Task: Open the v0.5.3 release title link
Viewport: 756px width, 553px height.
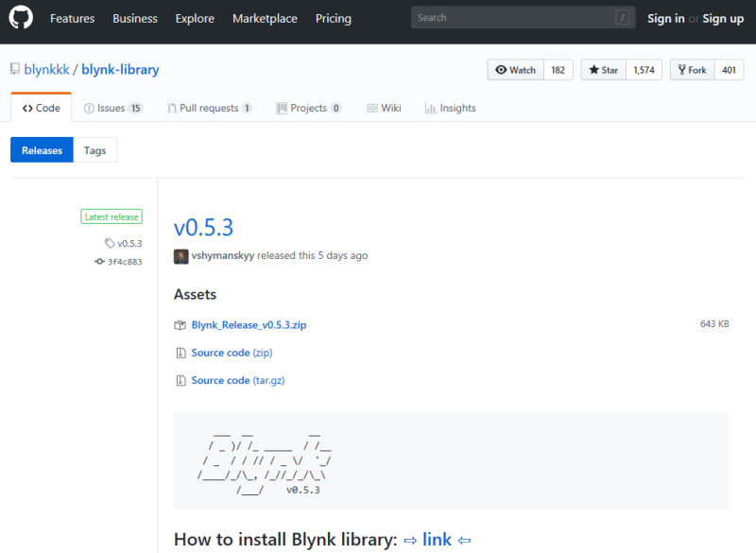Action: [x=203, y=228]
